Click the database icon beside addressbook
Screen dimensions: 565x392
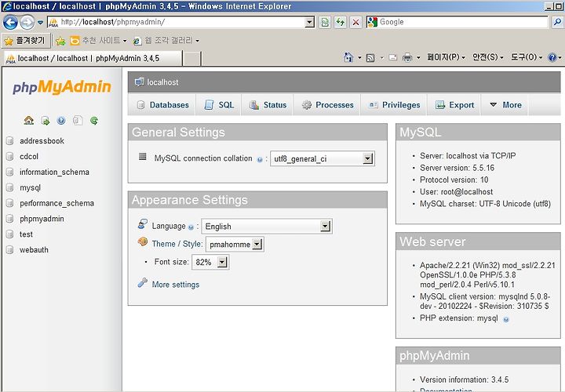coord(9,141)
